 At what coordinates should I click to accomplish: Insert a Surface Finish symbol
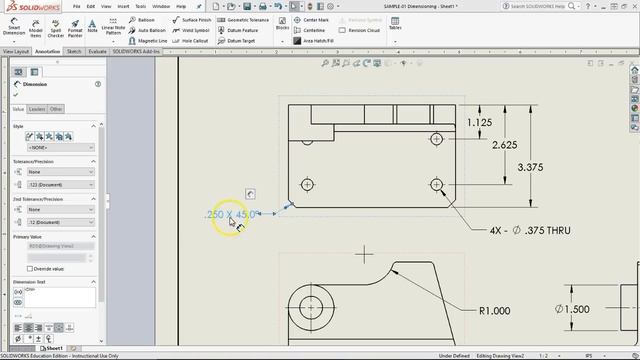(192, 20)
